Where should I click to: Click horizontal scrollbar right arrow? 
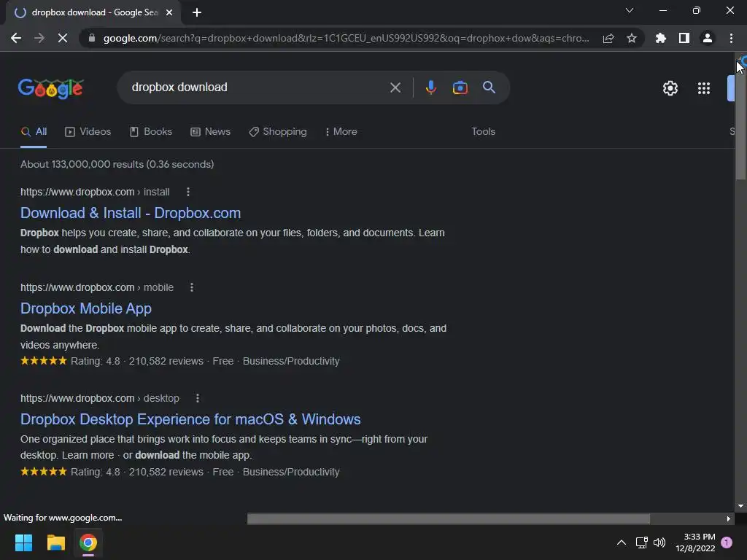(x=729, y=518)
